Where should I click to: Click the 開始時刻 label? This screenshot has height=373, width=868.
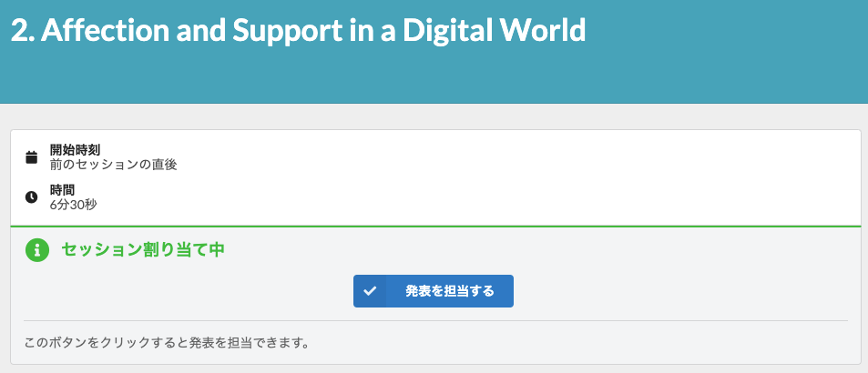pos(75,150)
